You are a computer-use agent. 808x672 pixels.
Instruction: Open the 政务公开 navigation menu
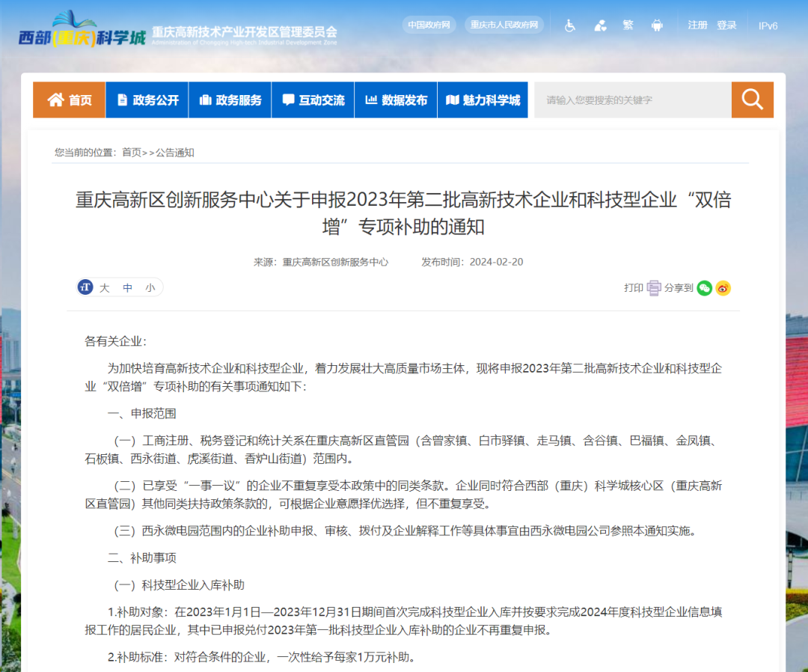pos(147,100)
